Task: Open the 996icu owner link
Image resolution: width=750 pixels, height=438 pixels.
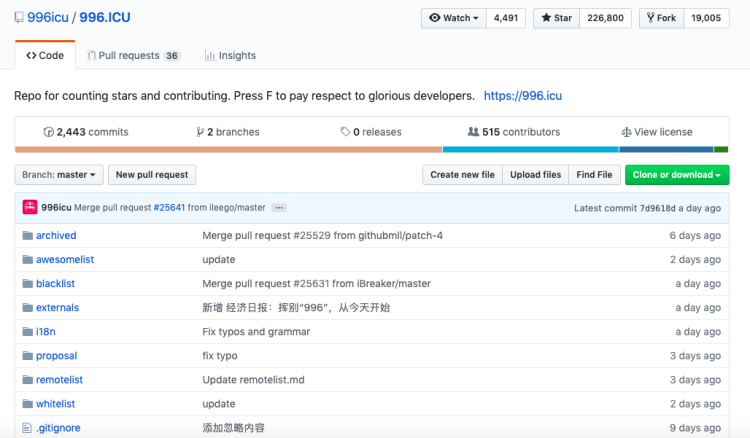Action: coord(48,17)
